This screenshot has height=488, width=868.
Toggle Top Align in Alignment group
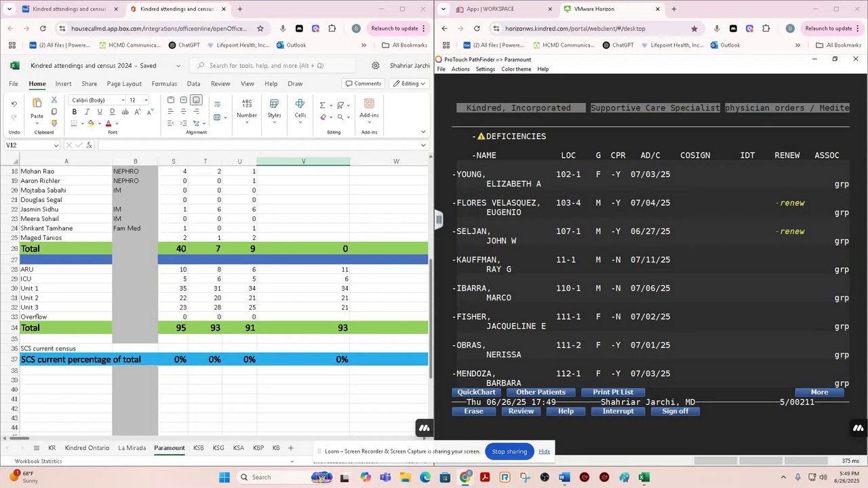171,100
